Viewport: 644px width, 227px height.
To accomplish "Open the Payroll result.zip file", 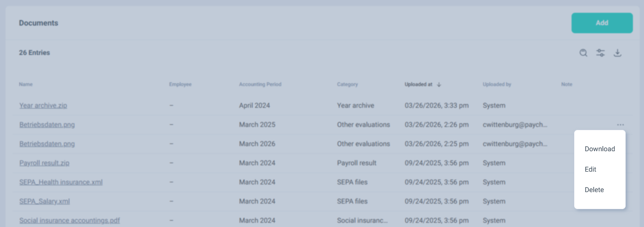I will click(44, 163).
